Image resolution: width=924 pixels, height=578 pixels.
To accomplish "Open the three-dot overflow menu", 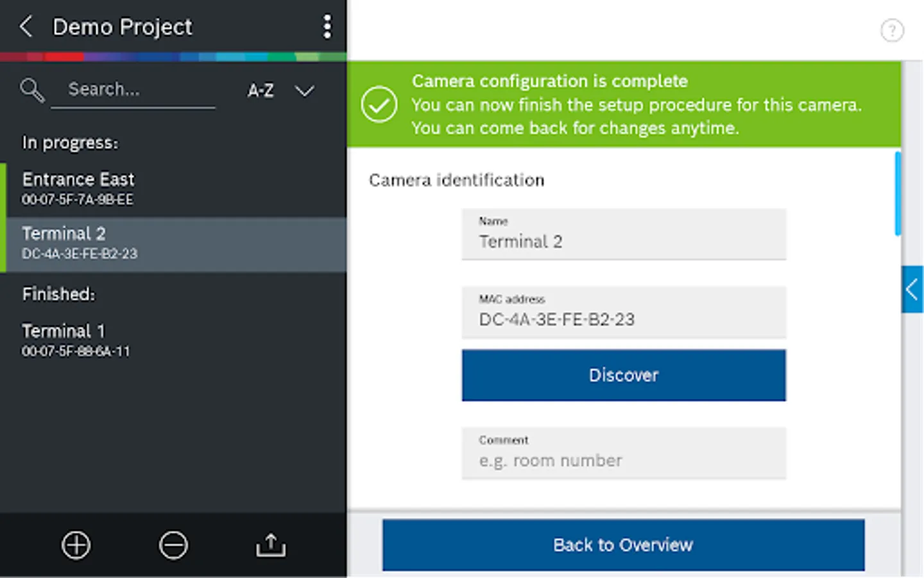I will pos(327,27).
